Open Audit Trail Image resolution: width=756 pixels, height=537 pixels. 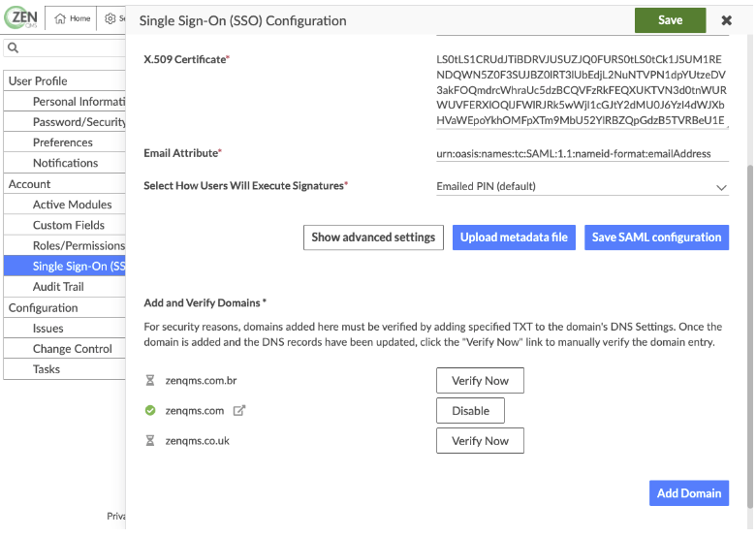pyautogui.click(x=65, y=286)
